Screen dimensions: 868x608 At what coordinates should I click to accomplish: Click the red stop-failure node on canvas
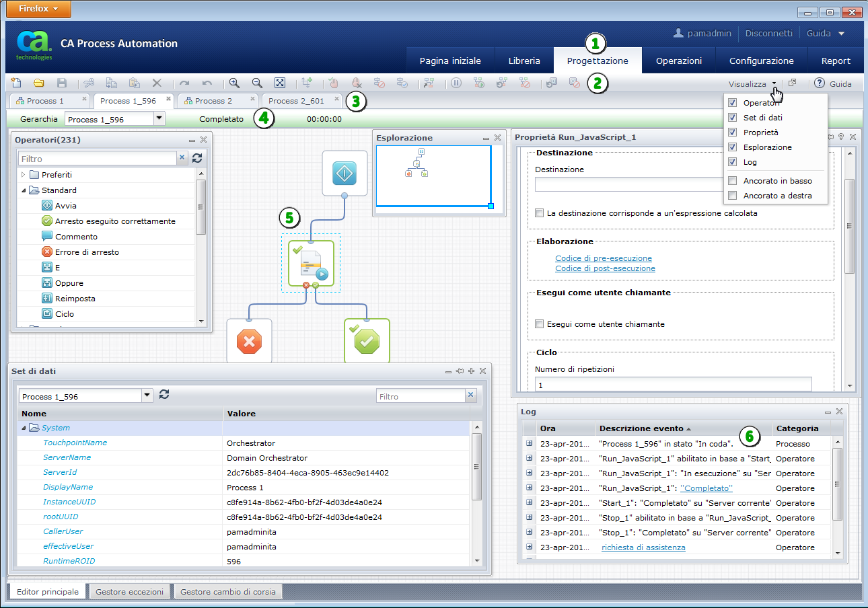point(249,342)
